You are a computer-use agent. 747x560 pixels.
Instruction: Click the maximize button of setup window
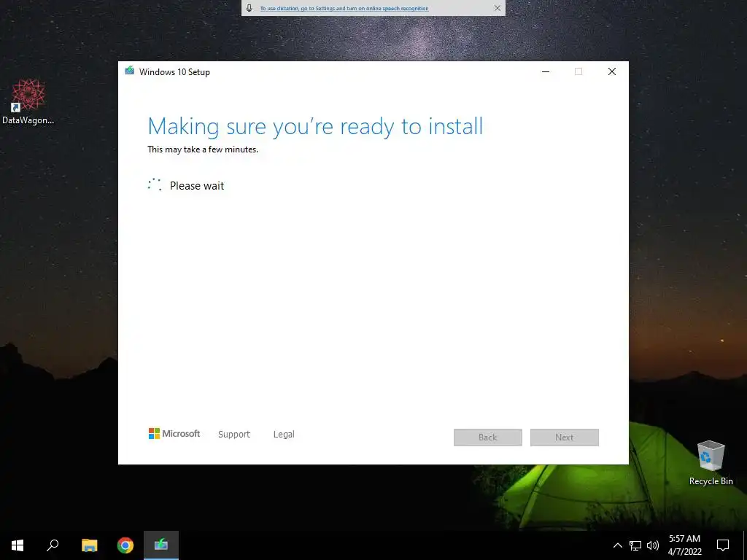pos(578,71)
